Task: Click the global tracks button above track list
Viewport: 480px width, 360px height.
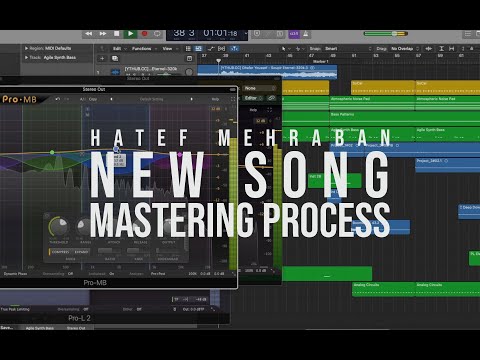Action: [x=189, y=59]
